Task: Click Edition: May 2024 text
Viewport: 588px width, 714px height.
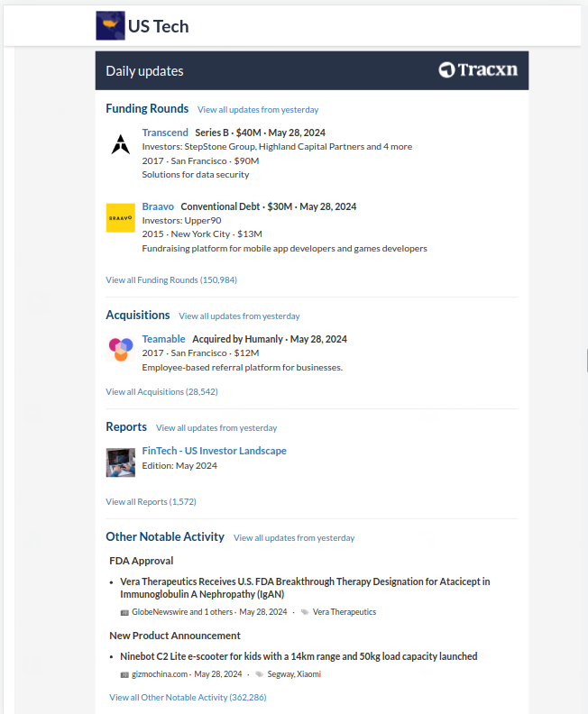Action: tap(179, 466)
